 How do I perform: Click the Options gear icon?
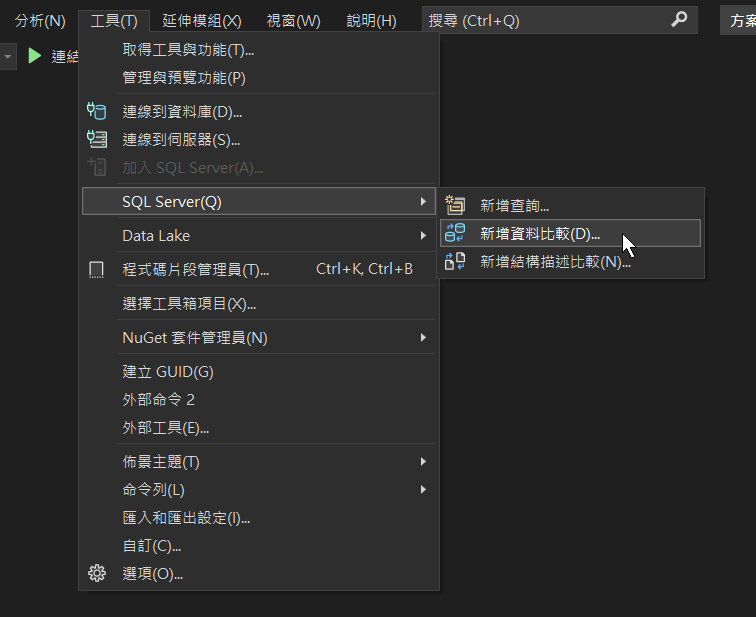pos(97,573)
